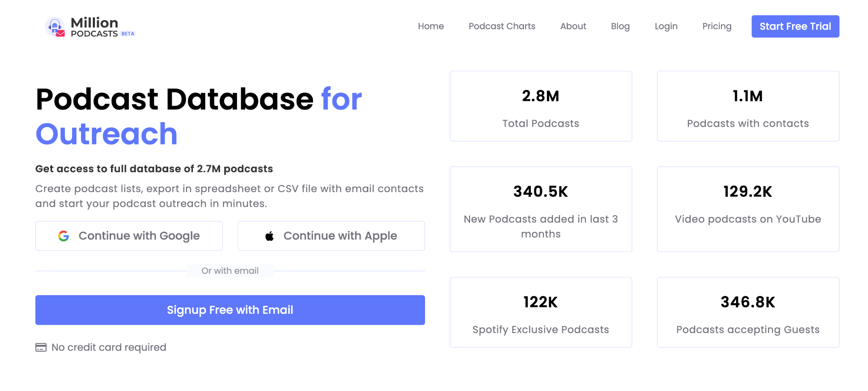
Task: Select the Google icon in the sign-in button
Action: click(64, 236)
